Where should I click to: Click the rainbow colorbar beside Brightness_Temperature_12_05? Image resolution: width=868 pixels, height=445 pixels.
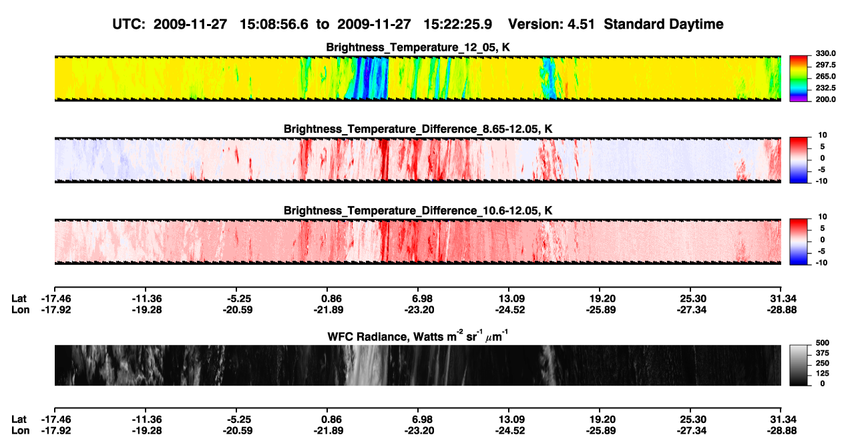click(799, 77)
